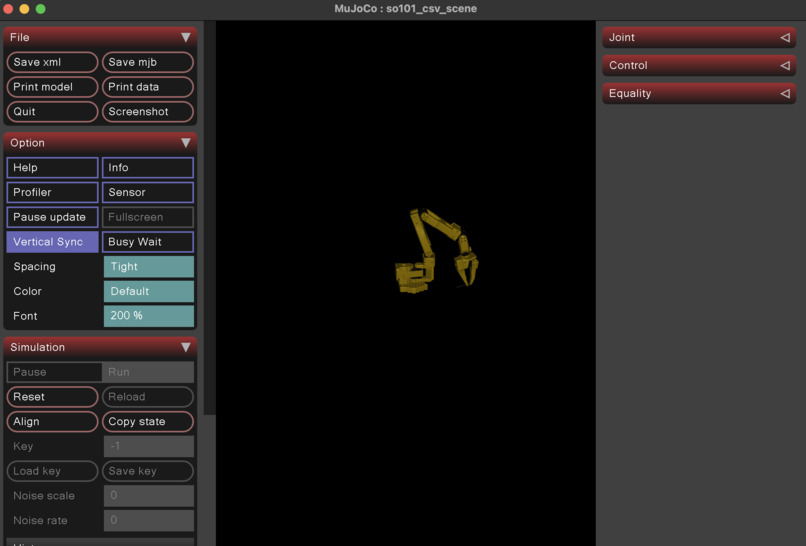Click Load key button

(52, 471)
